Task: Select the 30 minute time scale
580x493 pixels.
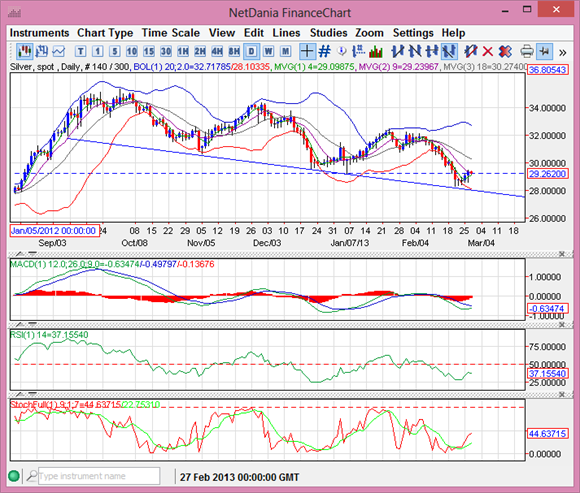Action: [166, 51]
